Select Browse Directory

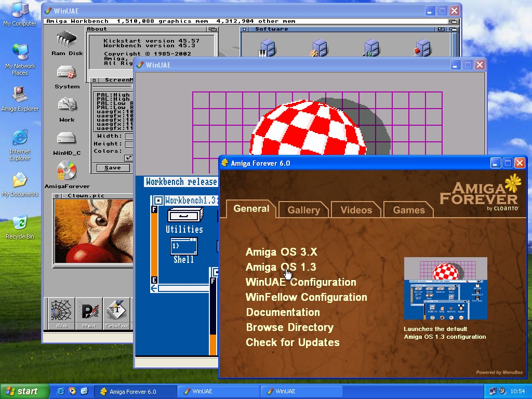coord(290,327)
